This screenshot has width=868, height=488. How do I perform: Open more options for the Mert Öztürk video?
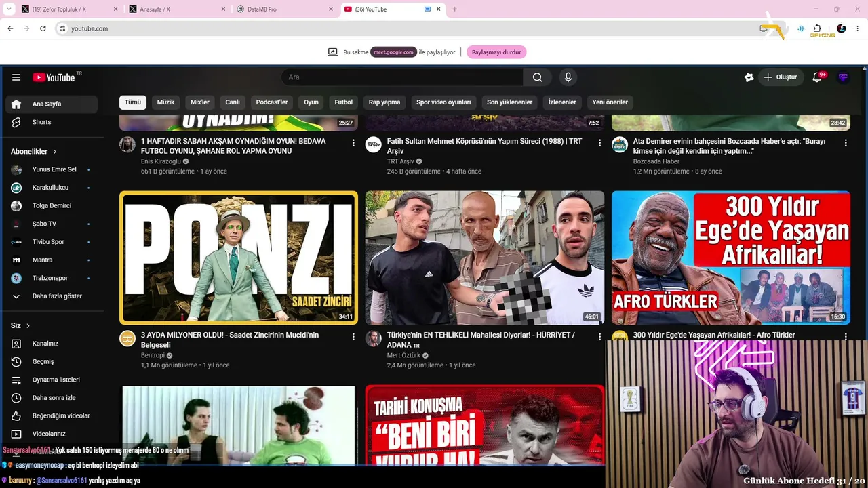(599, 336)
